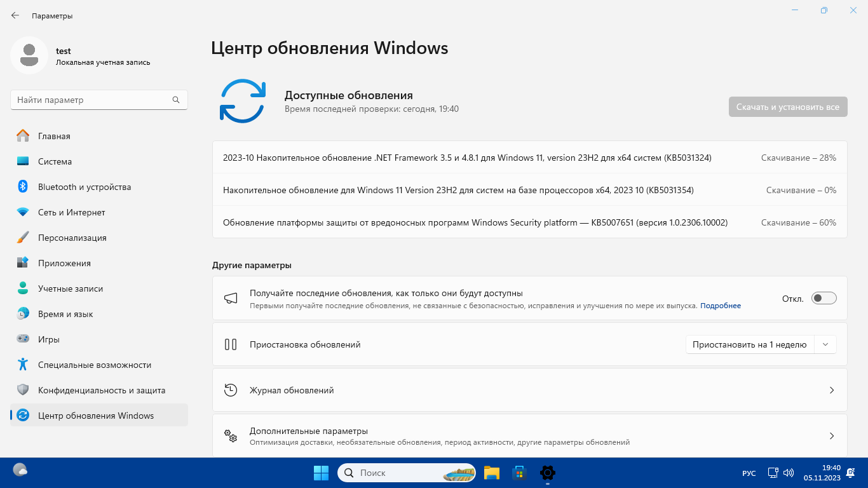Click the Bluetooth icon in sidebar
The width and height of the screenshot is (868, 488).
click(23, 187)
